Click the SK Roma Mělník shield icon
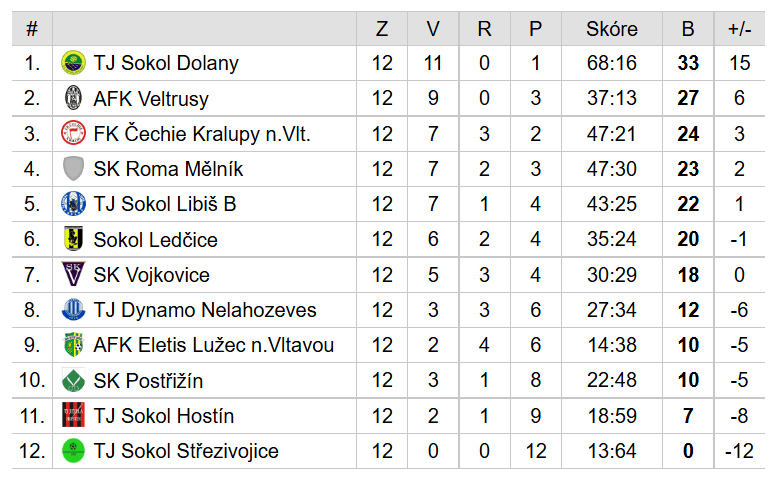777x481 pixels. (73, 169)
